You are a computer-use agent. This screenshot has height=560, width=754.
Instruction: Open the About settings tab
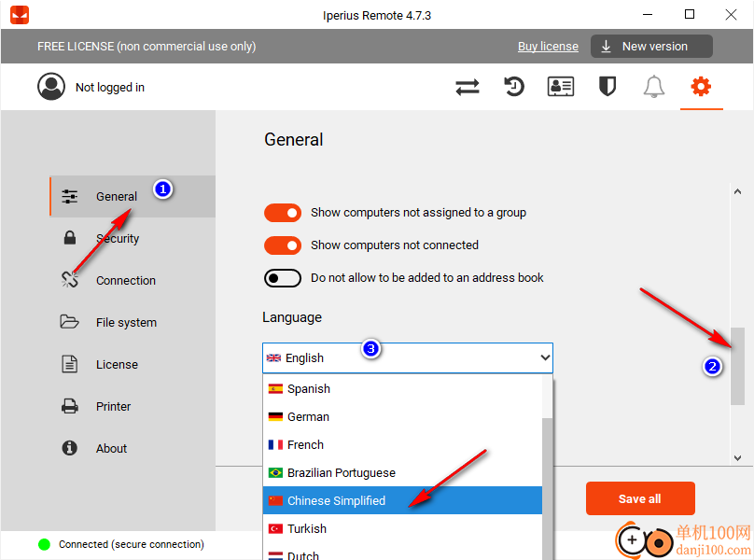pyautogui.click(x=133, y=448)
